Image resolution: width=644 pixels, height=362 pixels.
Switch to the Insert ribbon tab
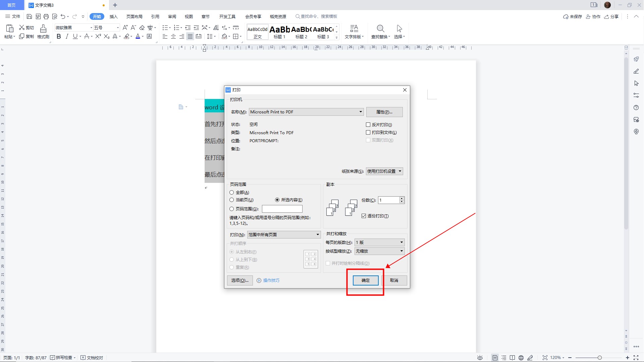coord(113,16)
